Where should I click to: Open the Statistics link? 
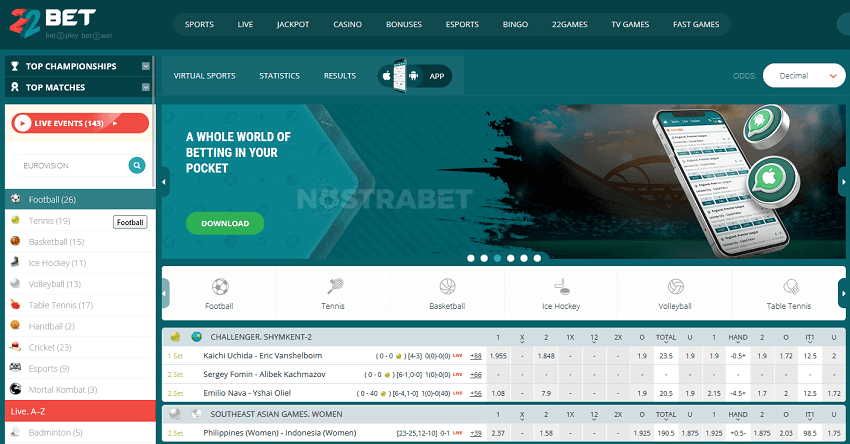pos(279,76)
